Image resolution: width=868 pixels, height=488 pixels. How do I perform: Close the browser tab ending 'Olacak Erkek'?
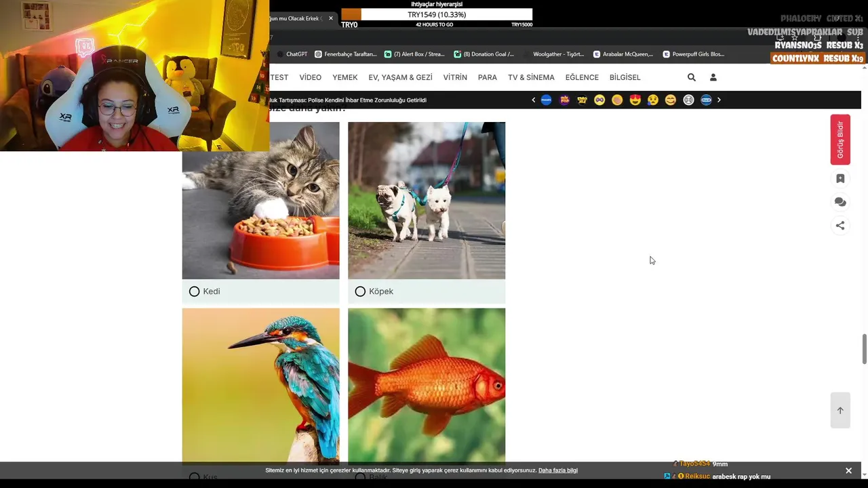point(331,18)
